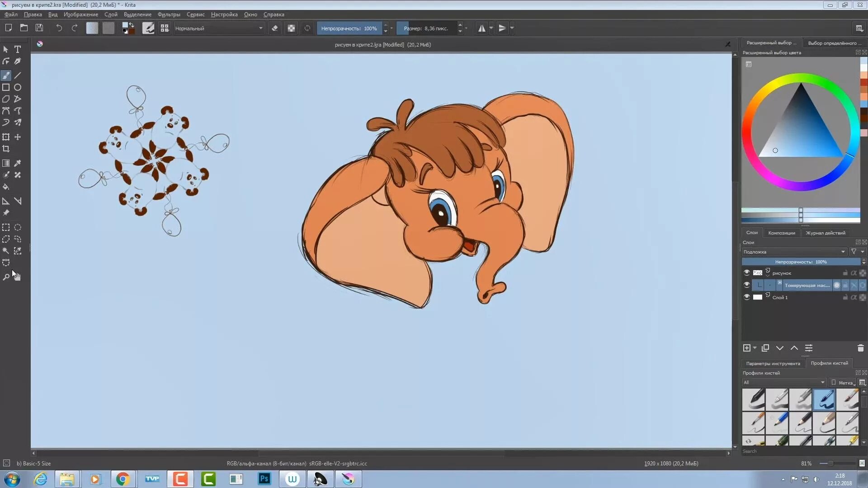The image size is (868, 488).
Task: Select the Elliptical selection tool
Action: coord(18,227)
